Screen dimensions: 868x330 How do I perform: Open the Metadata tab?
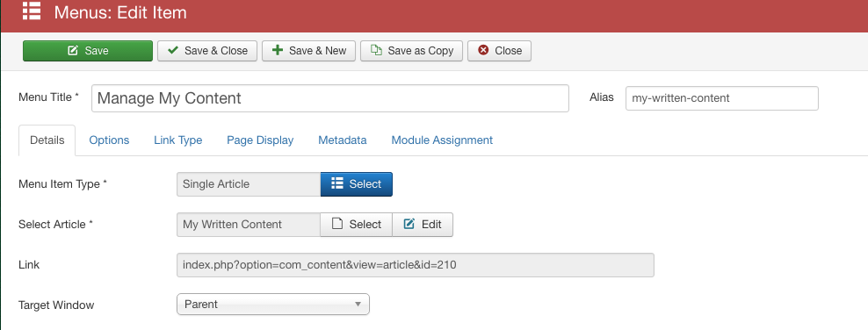coord(342,140)
